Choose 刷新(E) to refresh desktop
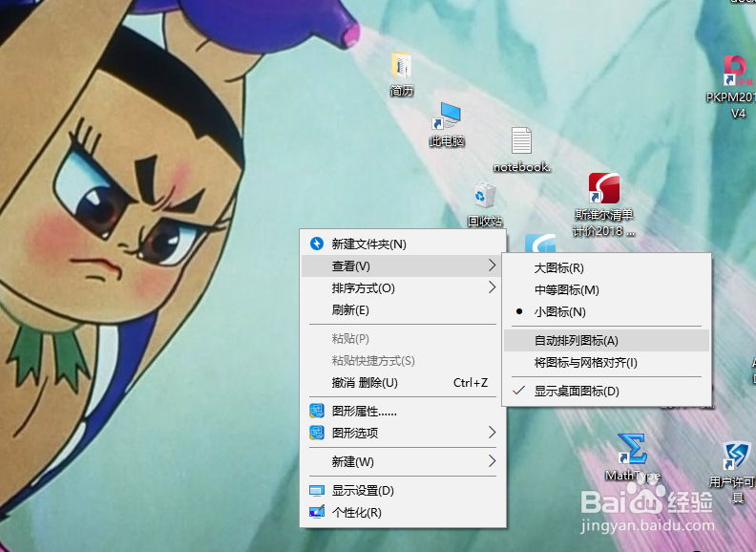Image resolution: width=756 pixels, height=552 pixels. [403, 309]
